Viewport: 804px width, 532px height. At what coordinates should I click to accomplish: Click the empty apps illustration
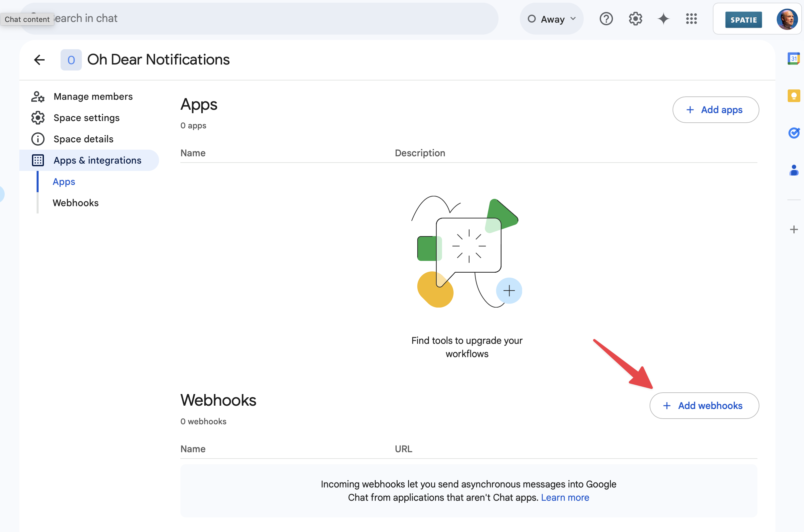click(467, 252)
